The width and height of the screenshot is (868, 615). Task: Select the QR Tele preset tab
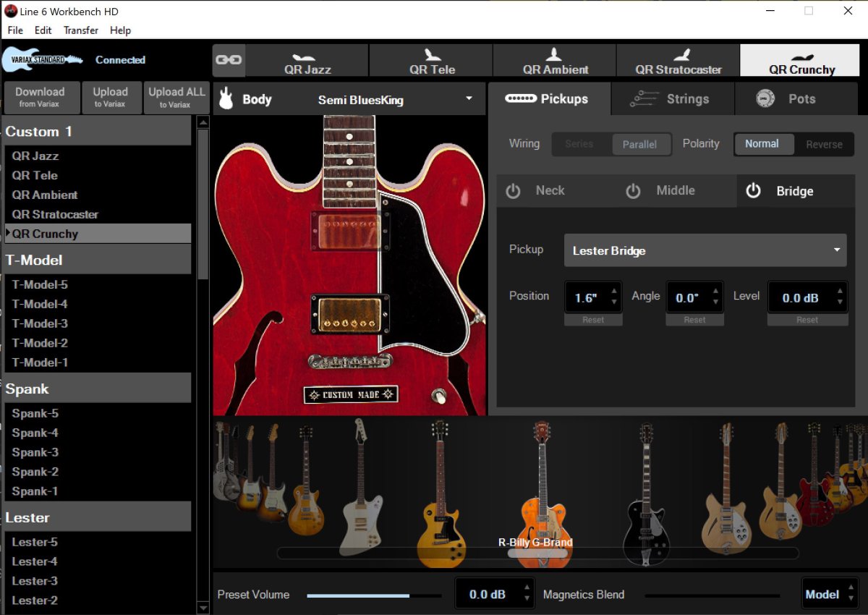tap(432, 60)
